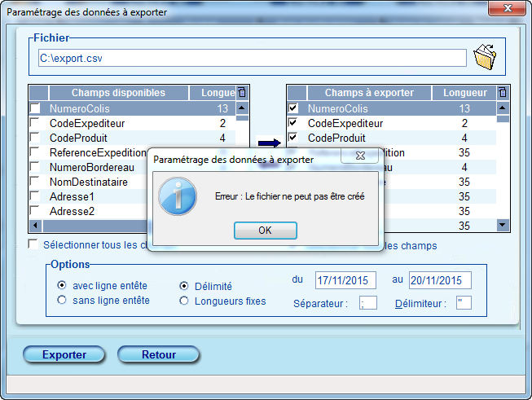Select the sans ligne entête option
532x400 pixels.
pyautogui.click(x=62, y=300)
